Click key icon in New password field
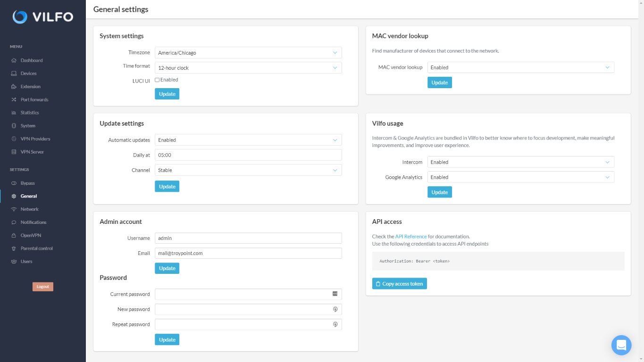Image resolution: width=644 pixels, height=362 pixels. tap(335, 309)
